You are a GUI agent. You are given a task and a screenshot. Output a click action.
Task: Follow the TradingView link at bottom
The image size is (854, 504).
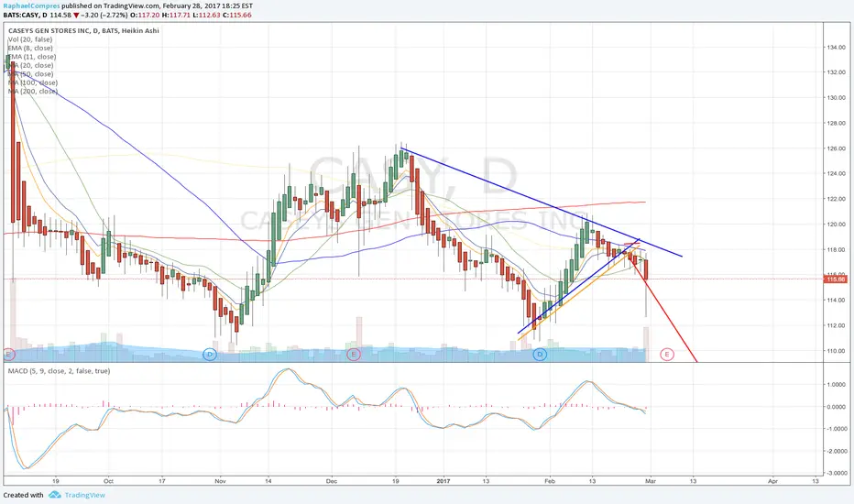tap(85, 495)
